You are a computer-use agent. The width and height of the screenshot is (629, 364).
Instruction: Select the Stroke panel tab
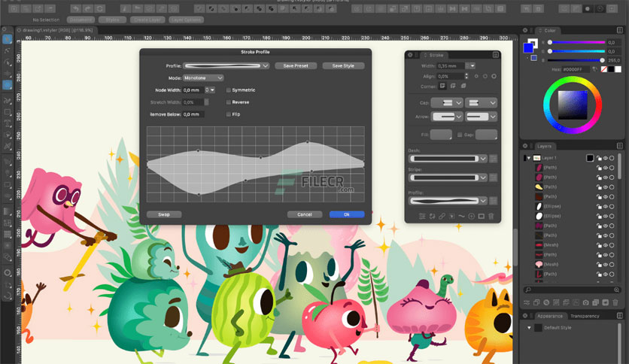pos(435,55)
